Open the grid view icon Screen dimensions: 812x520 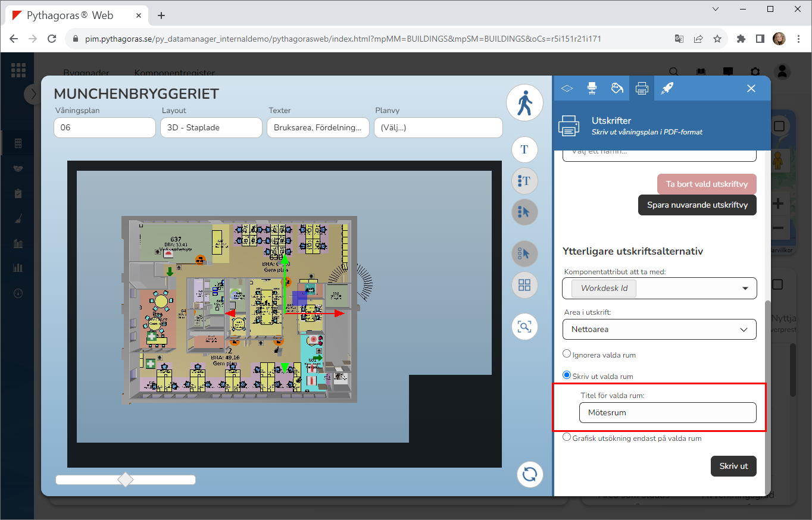tap(524, 285)
